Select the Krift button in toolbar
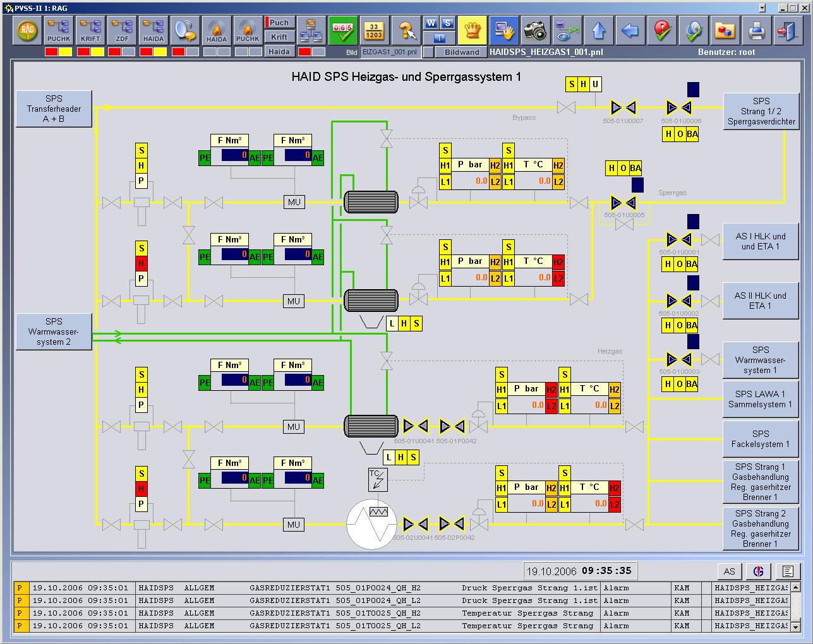Viewport: 813px width, 644px height. click(x=279, y=37)
